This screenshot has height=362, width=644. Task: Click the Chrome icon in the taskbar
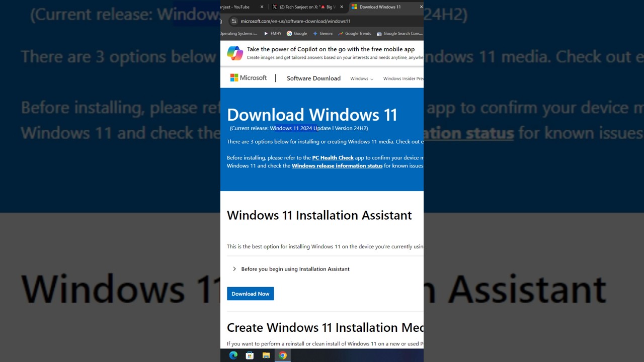283,355
